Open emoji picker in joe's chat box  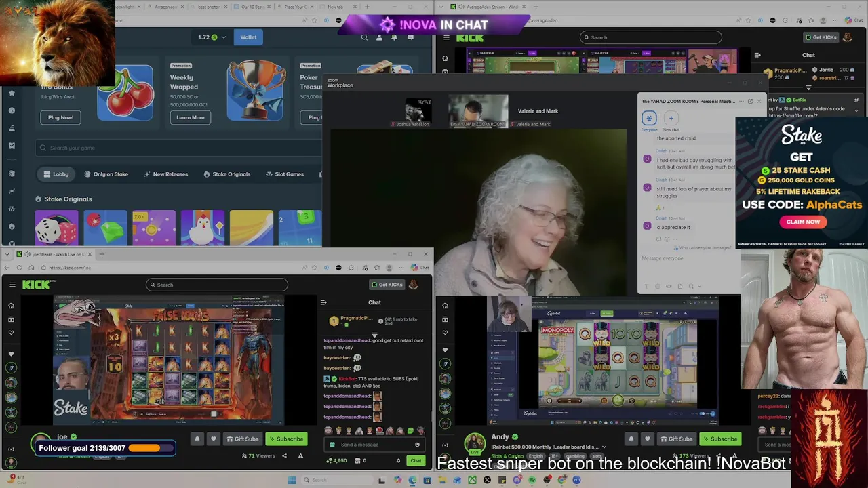click(417, 445)
